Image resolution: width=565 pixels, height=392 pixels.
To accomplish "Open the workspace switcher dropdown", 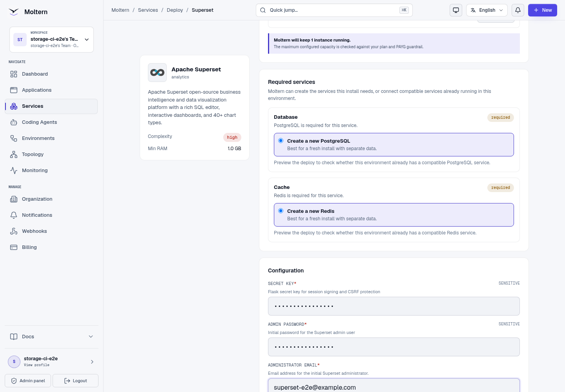I will [x=51, y=40].
